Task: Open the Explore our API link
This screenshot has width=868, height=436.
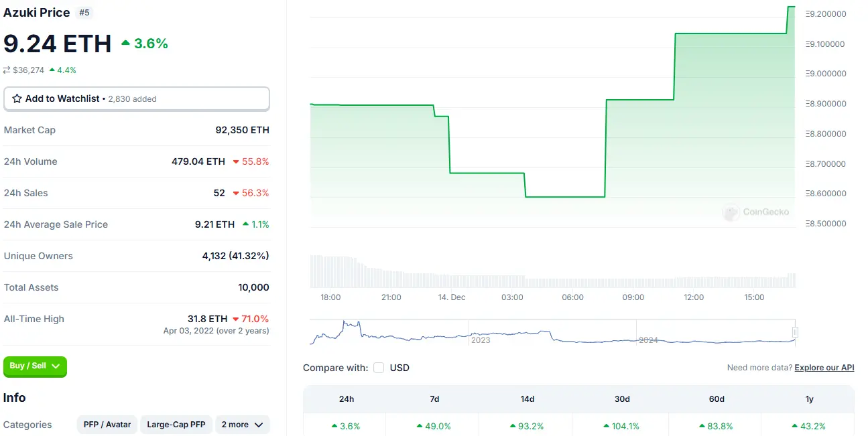Action: [824, 368]
